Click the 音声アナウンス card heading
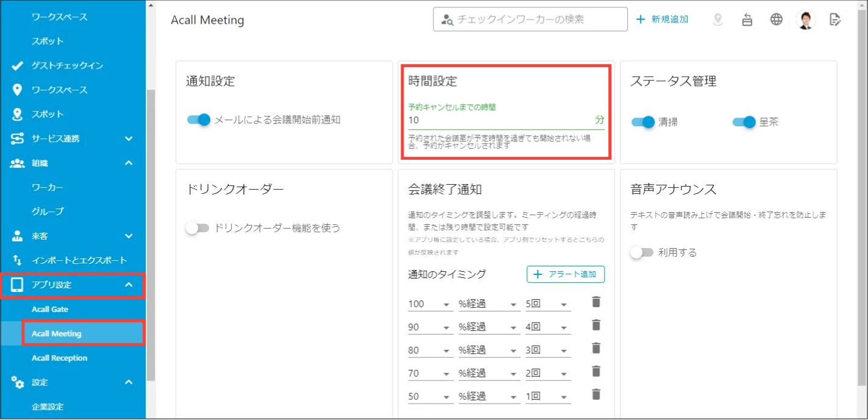The width and height of the screenshot is (868, 420). [x=673, y=190]
